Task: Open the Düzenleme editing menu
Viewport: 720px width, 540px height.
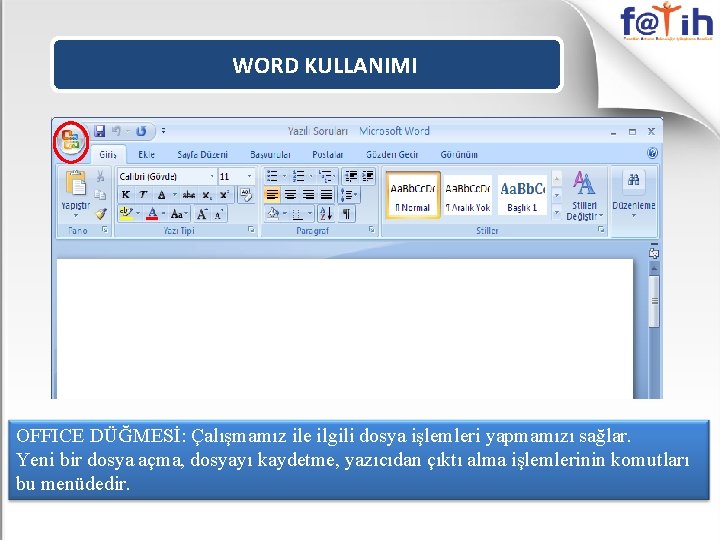Action: coord(634,195)
